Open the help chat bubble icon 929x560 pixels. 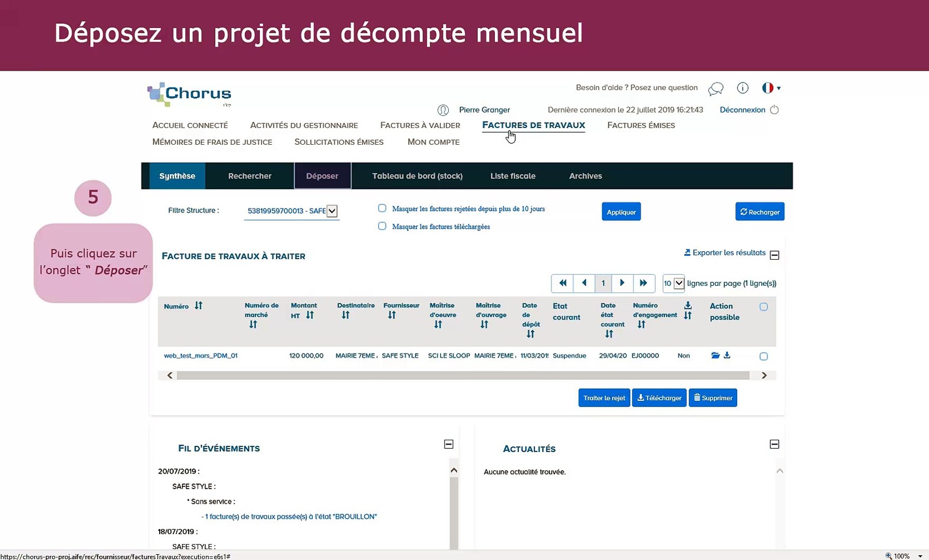[x=716, y=89]
